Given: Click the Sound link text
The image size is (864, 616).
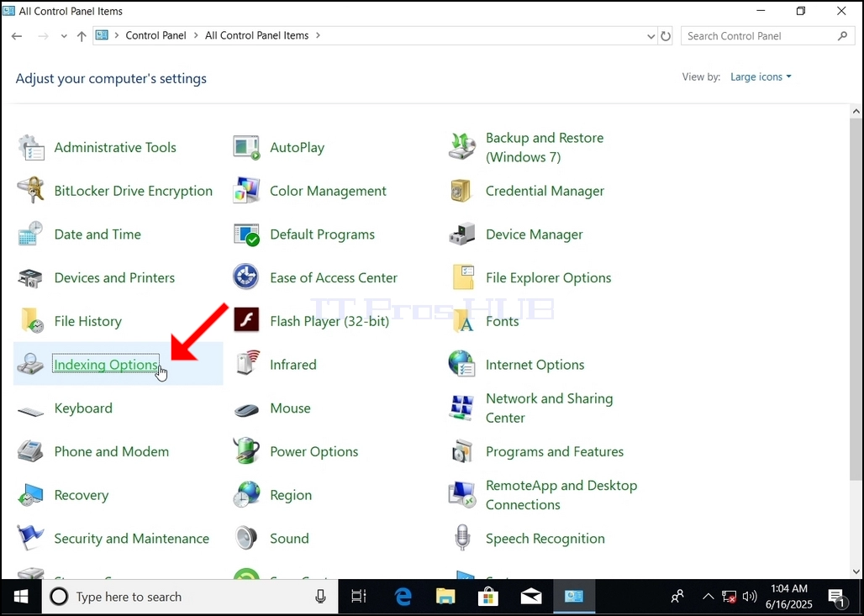Looking at the screenshot, I should click(x=289, y=539).
